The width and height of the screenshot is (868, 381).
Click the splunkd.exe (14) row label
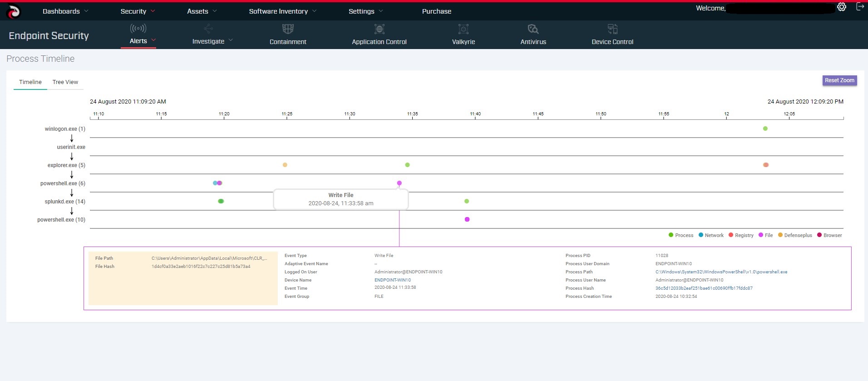pos(65,202)
